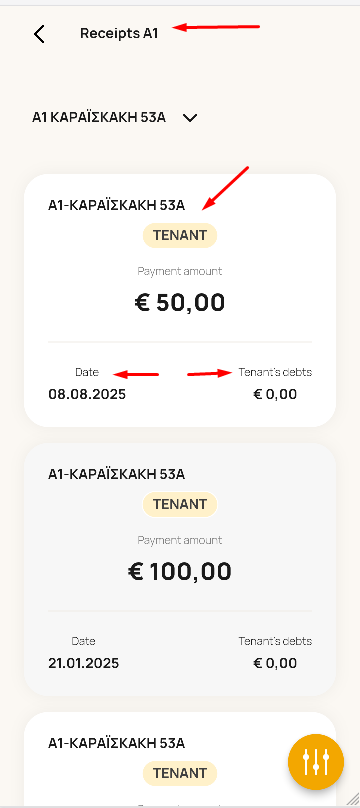Select the 08.08.2025 date value
360x808 pixels.
87,395
